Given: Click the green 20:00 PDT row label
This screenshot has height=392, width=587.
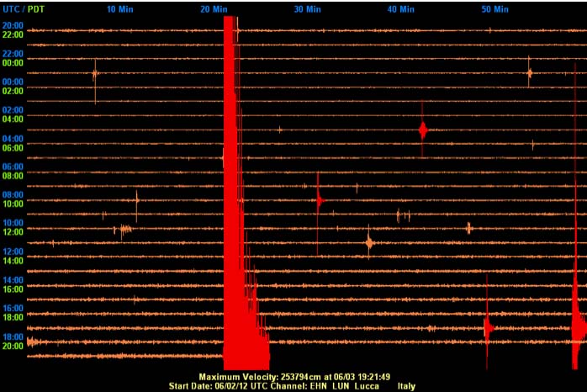Looking at the screenshot, I should coord(13,345).
